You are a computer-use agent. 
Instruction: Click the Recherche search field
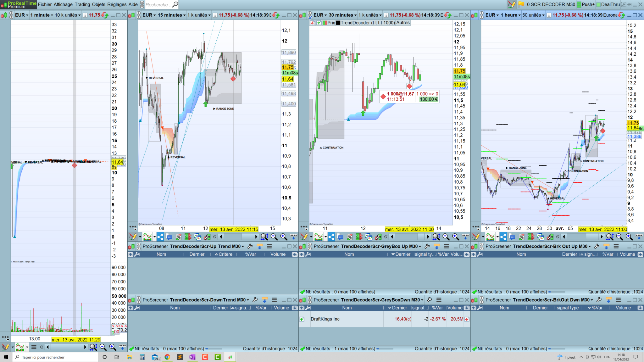[157, 5]
